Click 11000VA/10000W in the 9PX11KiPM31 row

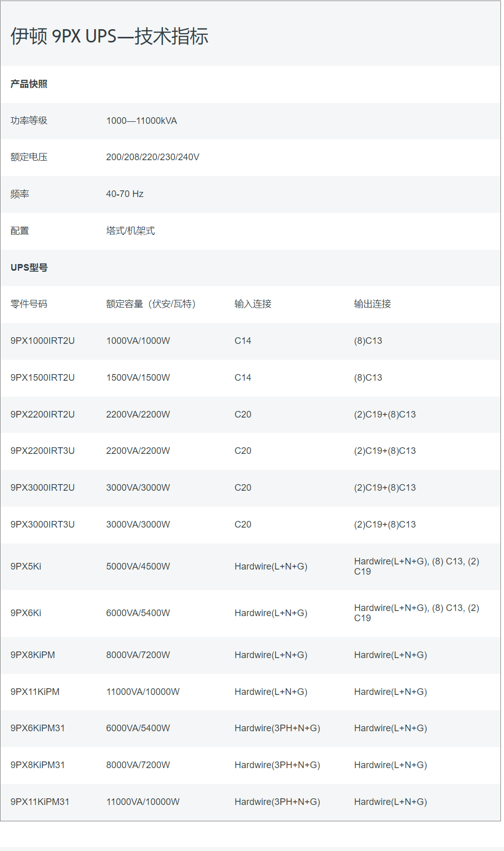pyautogui.click(x=143, y=802)
